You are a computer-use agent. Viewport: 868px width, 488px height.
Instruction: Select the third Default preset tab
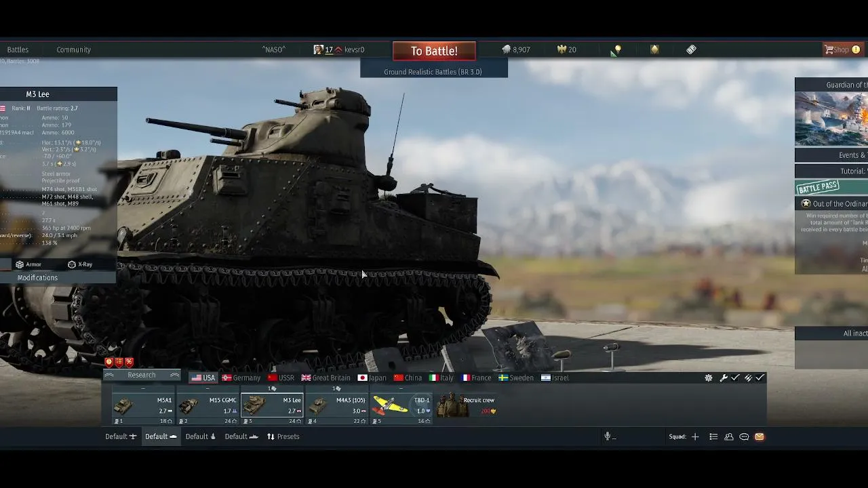click(x=201, y=436)
